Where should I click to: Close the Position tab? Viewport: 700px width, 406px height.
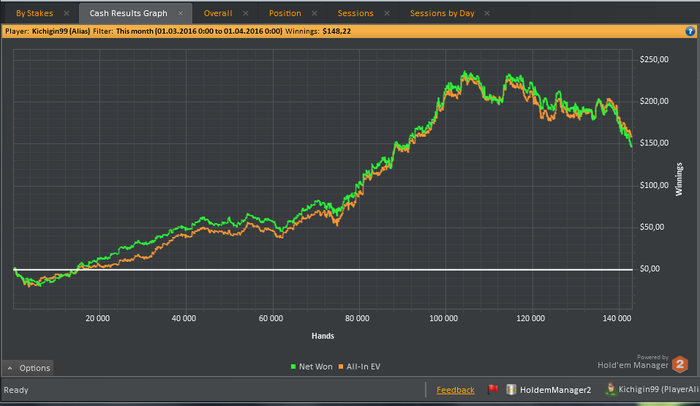coord(314,14)
